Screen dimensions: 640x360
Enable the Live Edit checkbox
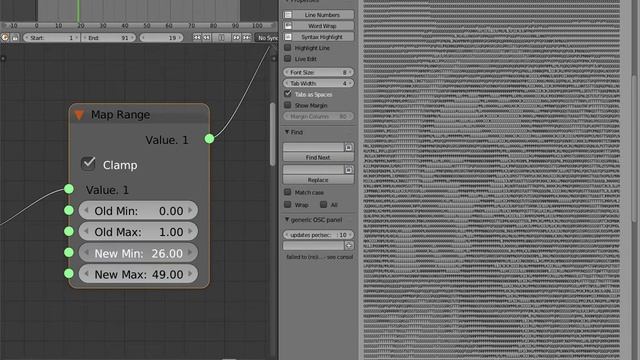coord(288,58)
